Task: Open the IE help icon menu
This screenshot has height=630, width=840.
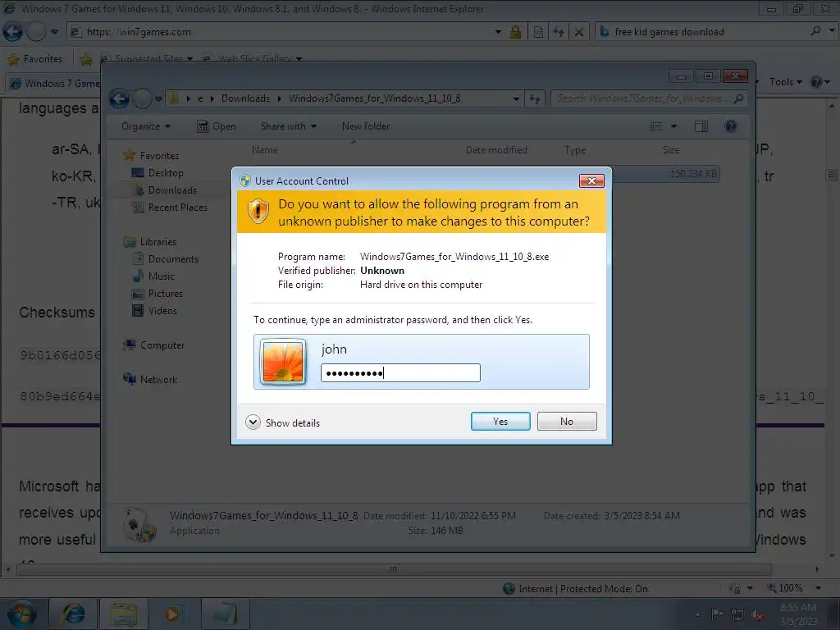Action: tap(819, 82)
